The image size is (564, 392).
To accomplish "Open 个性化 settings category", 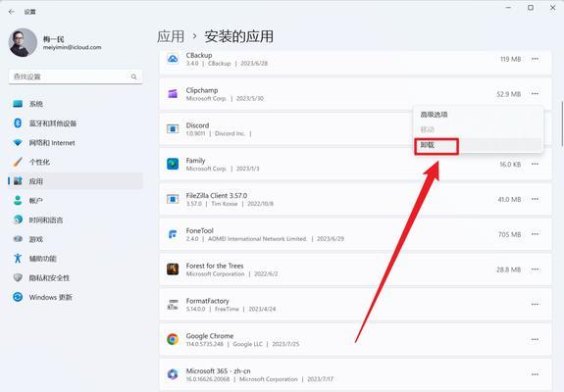I will click(x=76, y=162).
